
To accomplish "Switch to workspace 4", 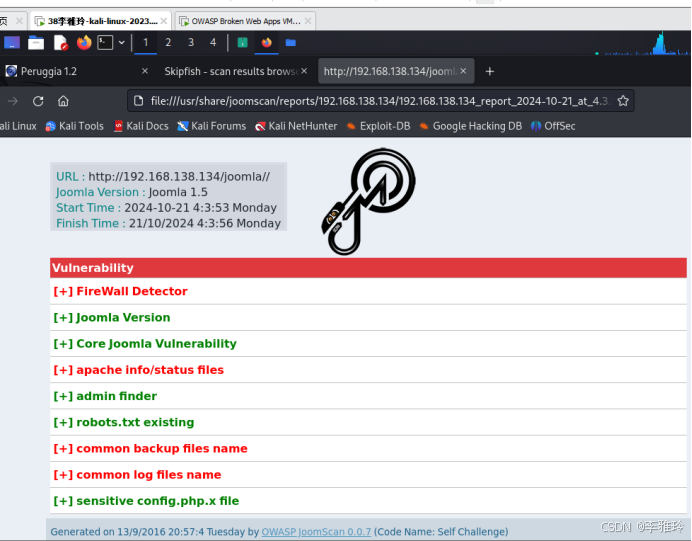I will click(x=213, y=43).
